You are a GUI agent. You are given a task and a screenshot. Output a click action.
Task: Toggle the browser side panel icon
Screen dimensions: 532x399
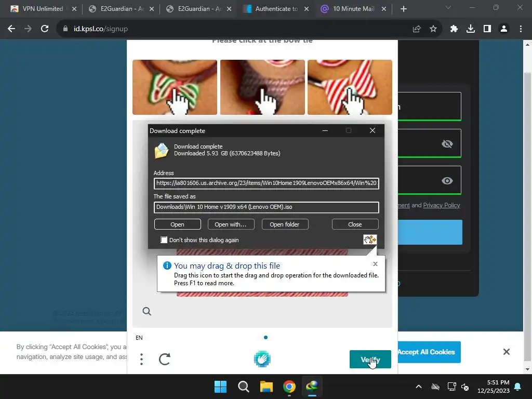pos(487,29)
